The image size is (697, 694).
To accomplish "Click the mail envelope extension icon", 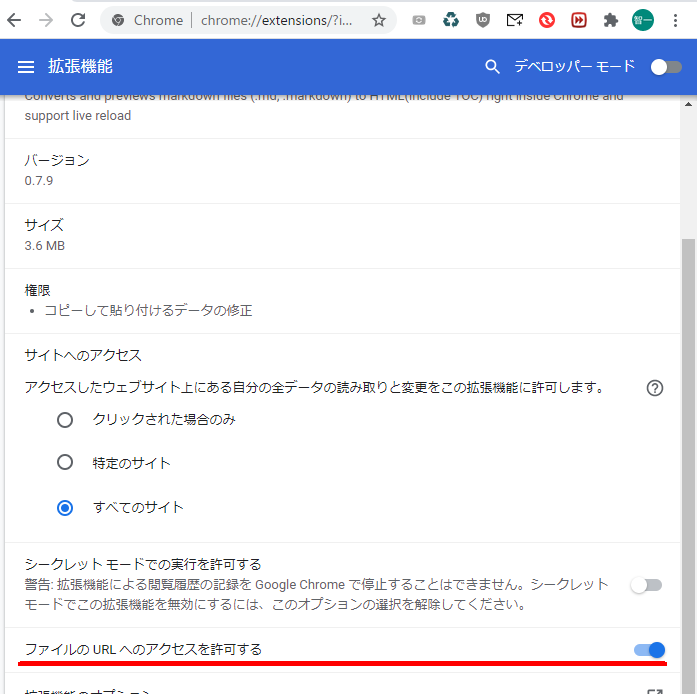I will tap(514, 20).
